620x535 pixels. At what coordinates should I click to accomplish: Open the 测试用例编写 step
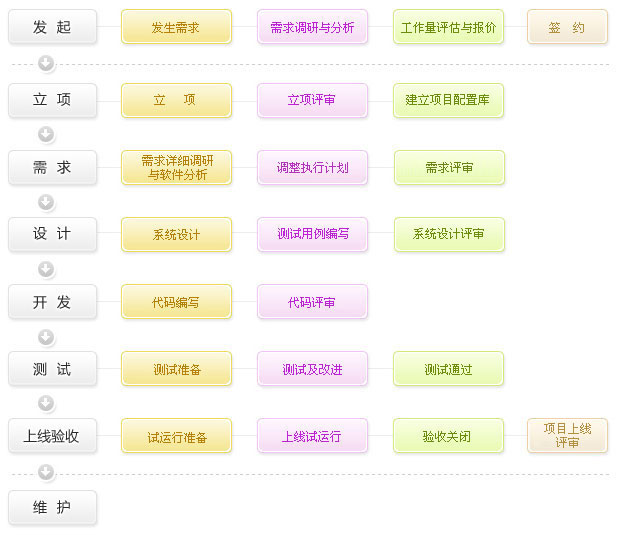[312, 234]
